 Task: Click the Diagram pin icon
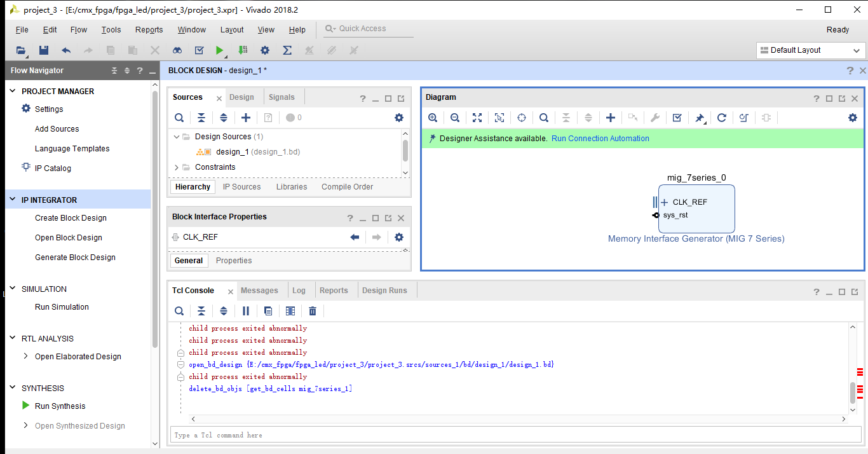point(700,118)
